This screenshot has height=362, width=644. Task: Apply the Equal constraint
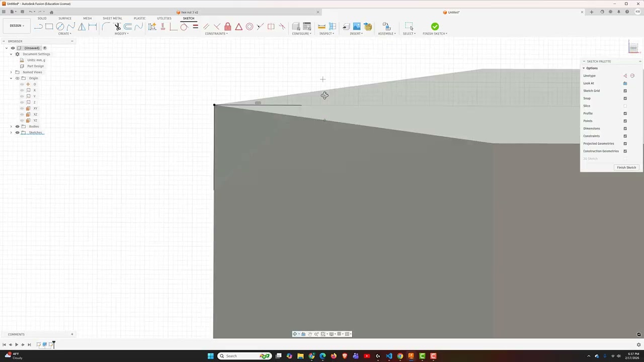[195, 27]
